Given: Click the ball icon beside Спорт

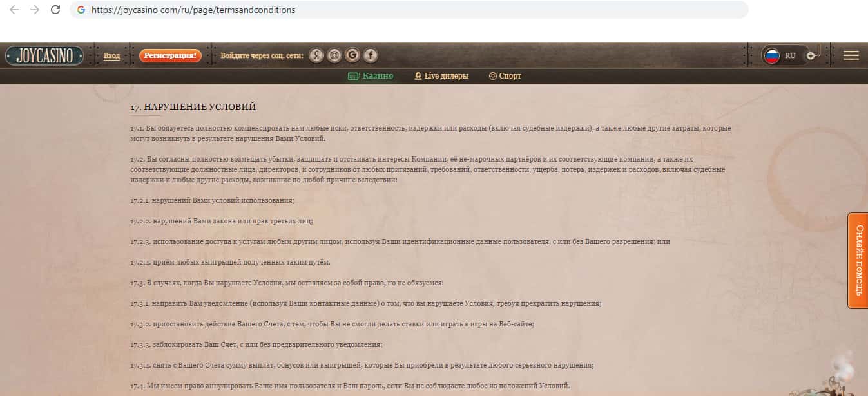Looking at the screenshot, I should [x=493, y=76].
